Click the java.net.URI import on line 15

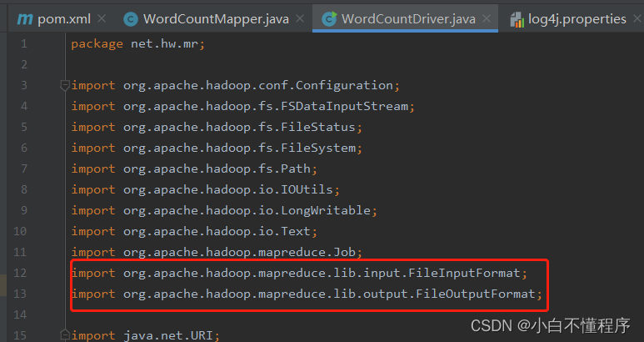(168, 335)
